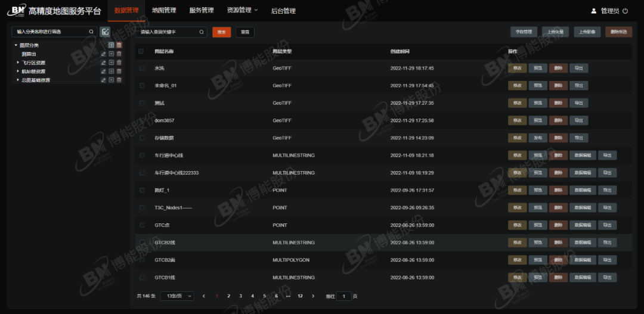The width and height of the screenshot is (644, 314).
Task: Check the box next to dom3857
Action: pos(142,120)
